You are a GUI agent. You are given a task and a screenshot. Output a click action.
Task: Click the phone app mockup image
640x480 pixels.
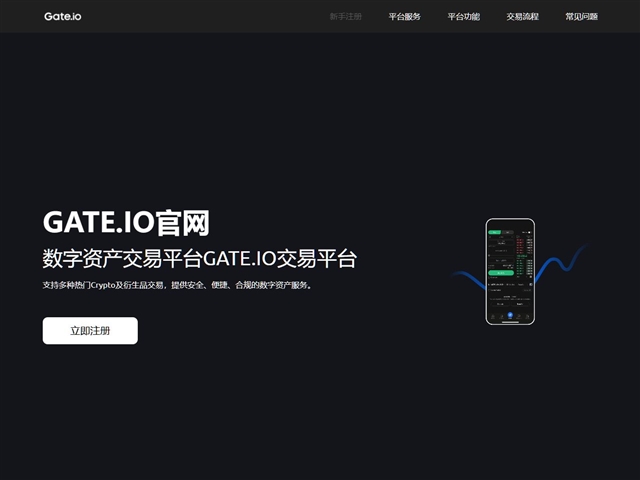[x=510, y=271]
